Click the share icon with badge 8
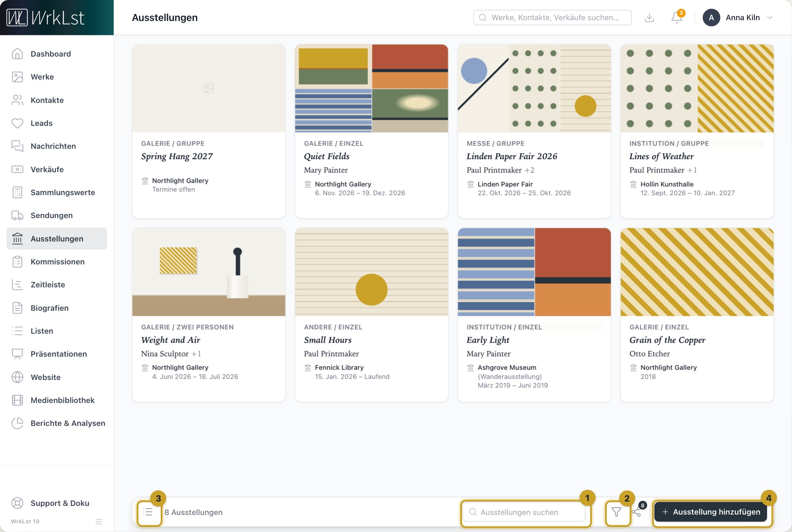Screen dimensions: 792x532 point(636,512)
